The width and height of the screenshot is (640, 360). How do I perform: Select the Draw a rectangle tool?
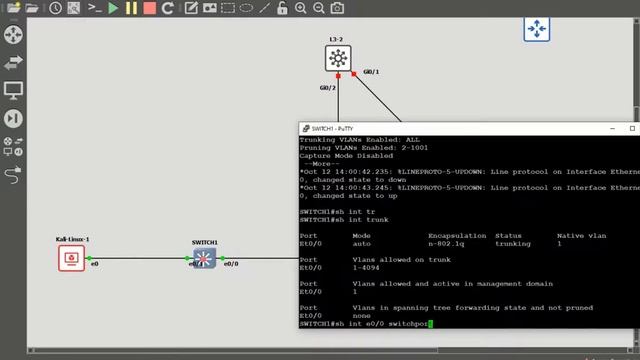[228, 8]
